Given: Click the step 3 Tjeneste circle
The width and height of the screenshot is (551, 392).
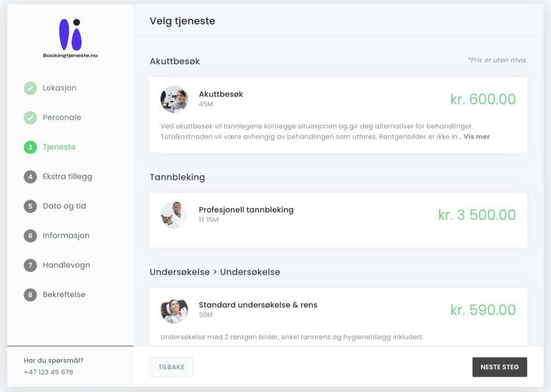Looking at the screenshot, I should 30,147.
